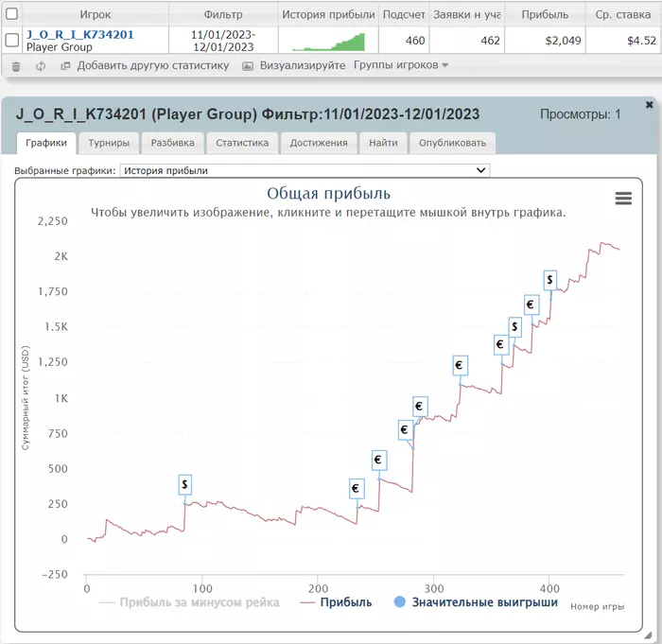
Task: Open the Статистика tab
Action: pyautogui.click(x=243, y=143)
